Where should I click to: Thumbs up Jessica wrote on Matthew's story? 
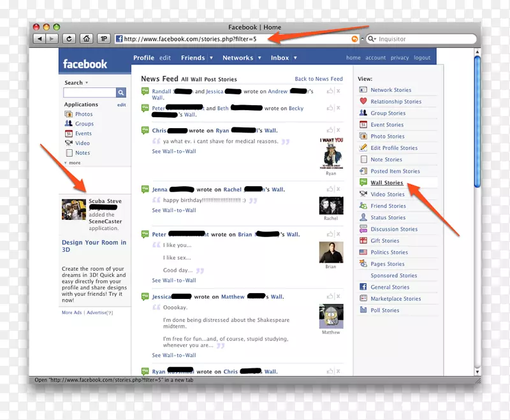tap(330, 296)
